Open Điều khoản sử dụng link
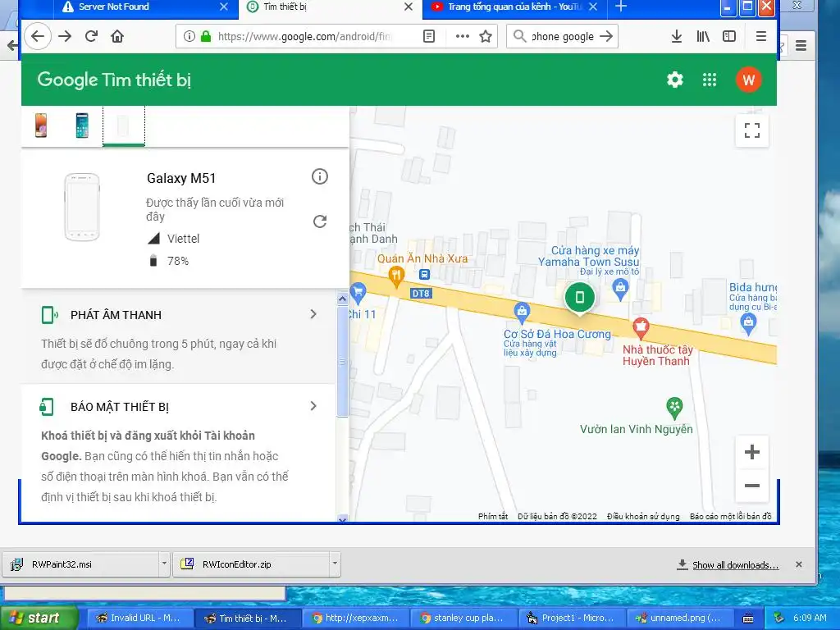The width and height of the screenshot is (840, 630). tap(643, 517)
